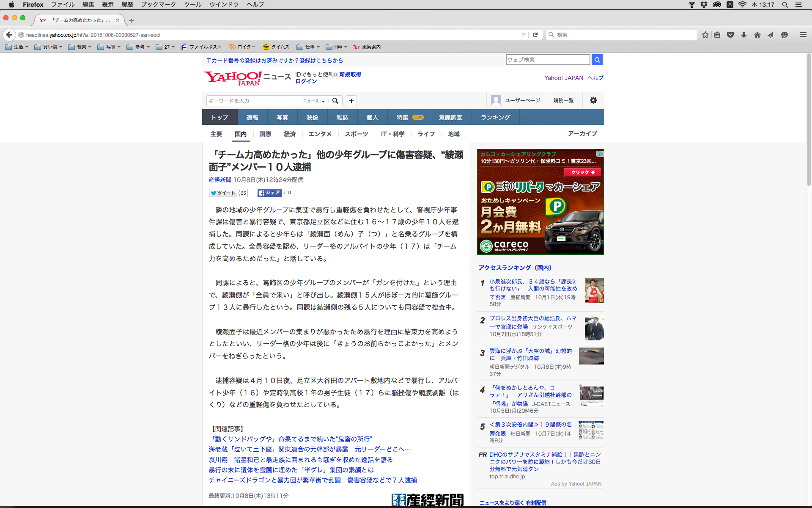Open the Firefox downloads arrow icon

pyautogui.click(x=744, y=35)
